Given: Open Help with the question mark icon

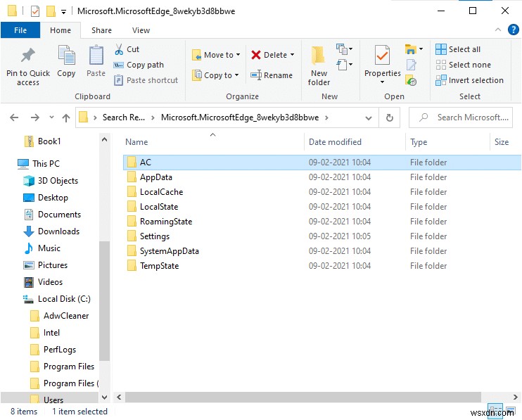Looking at the screenshot, I should pos(514,30).
